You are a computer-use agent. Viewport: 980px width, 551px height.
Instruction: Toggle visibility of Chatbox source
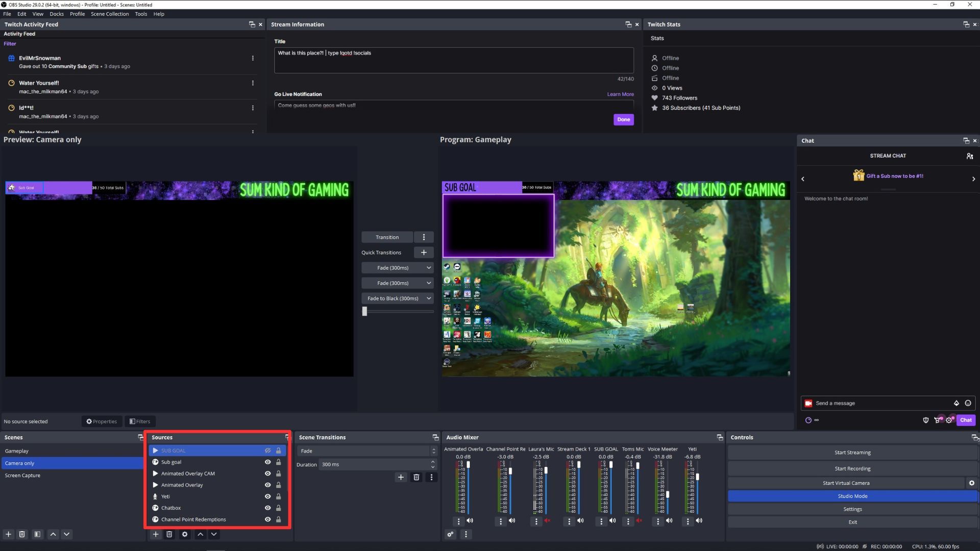click(x=267, y=507)
